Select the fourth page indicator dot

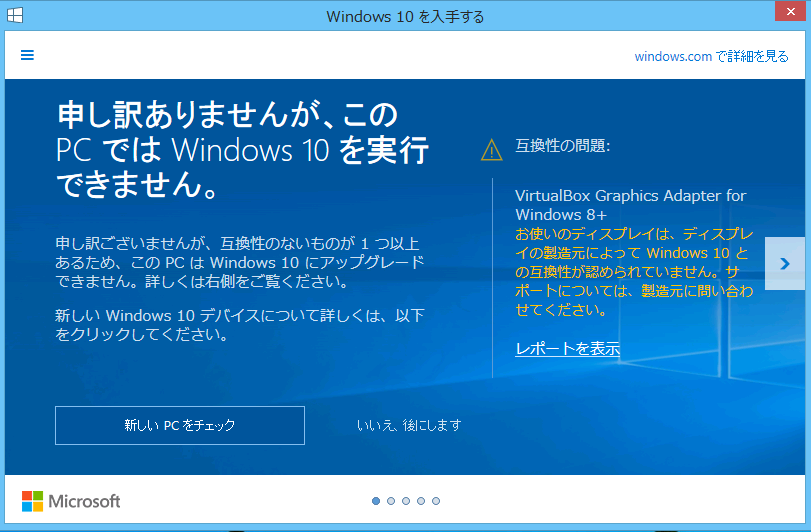[421, 501]
